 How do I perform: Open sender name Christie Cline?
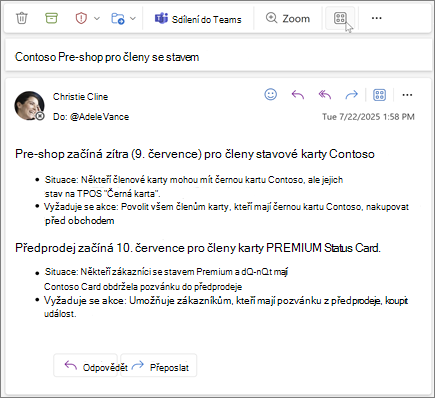click(x=80, y=97)
